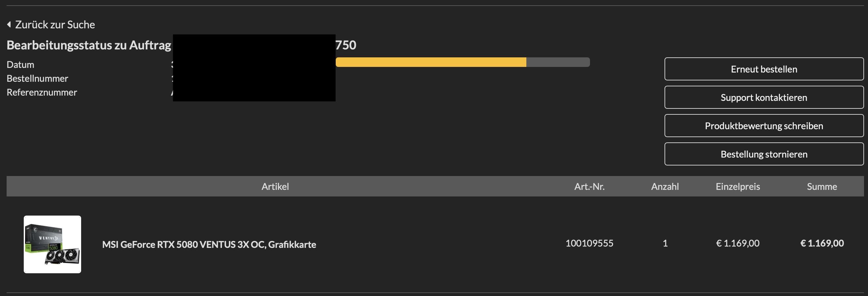The height and width of the screenshot is (296, 868).
Task: Click the Summe column header
Action: [x=821, y=186]
